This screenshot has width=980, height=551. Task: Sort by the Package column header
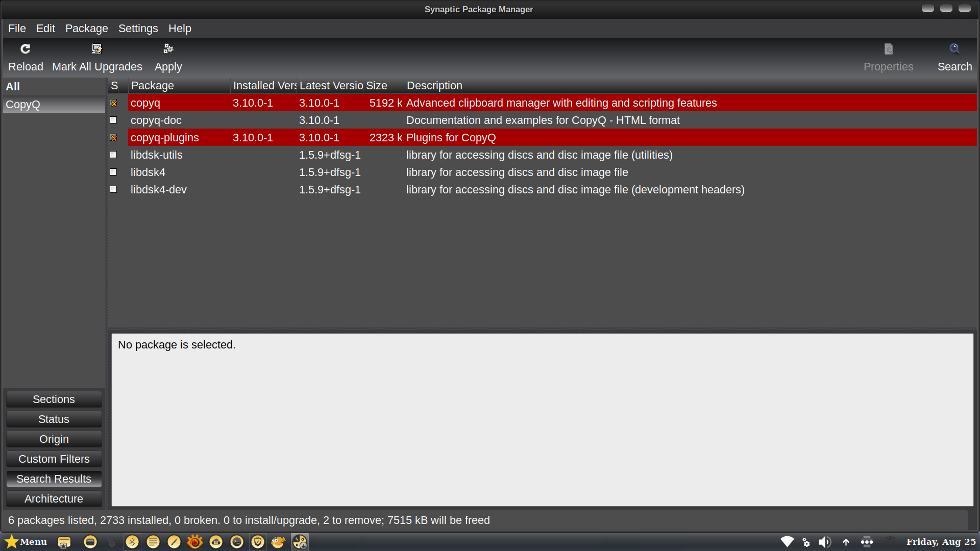tap(179, 86)
